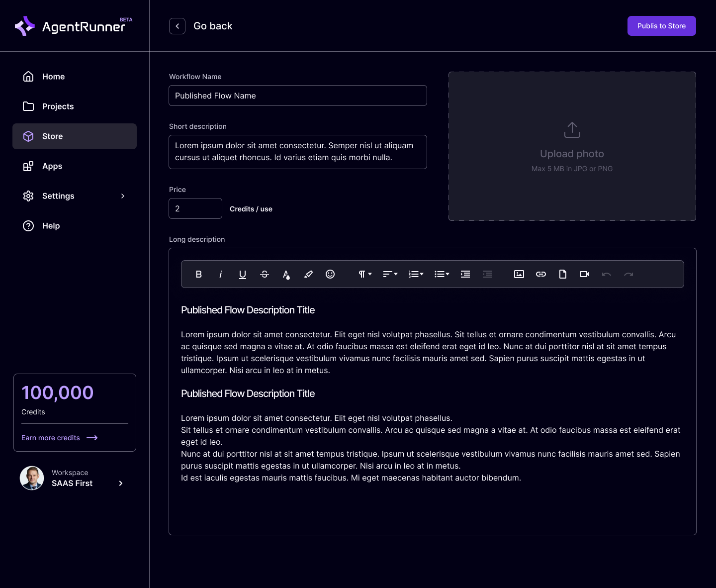Open the Store section
716x588 pixels.
point(52,136)
